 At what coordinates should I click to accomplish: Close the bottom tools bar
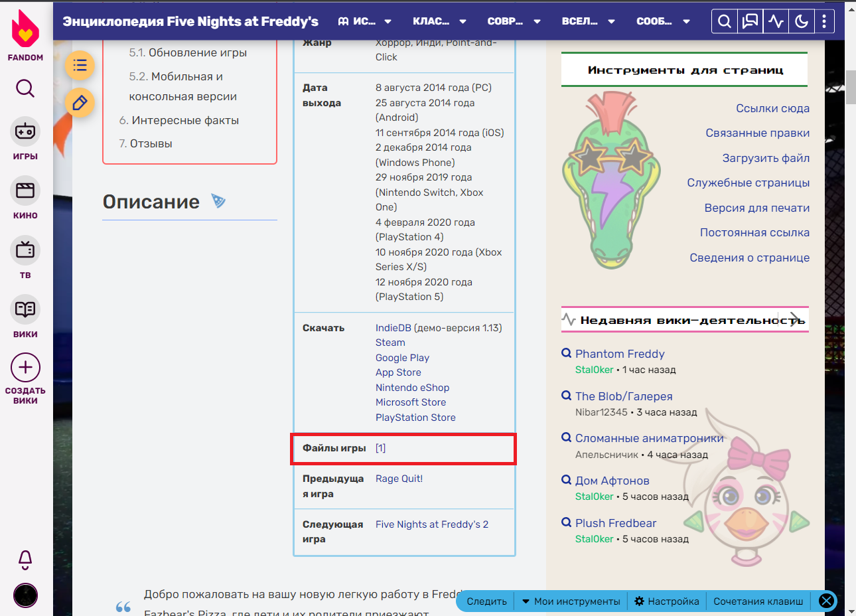coord(826,601)
